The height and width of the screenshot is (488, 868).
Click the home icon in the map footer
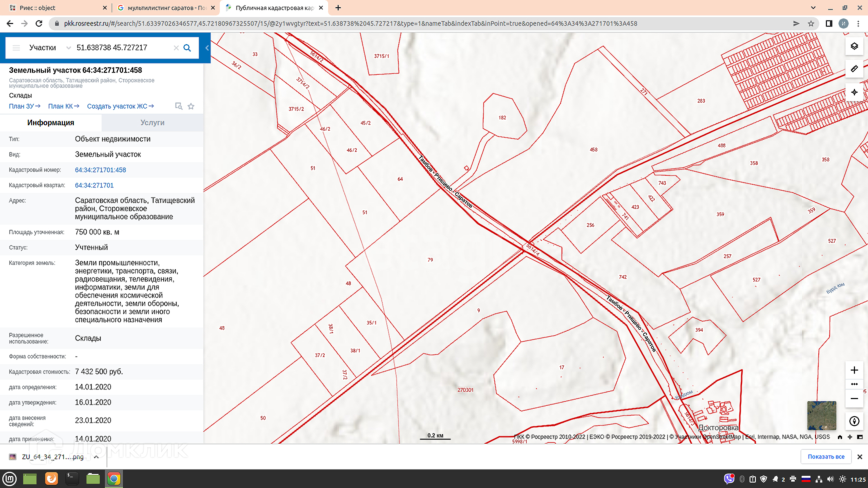coord(840,437)
